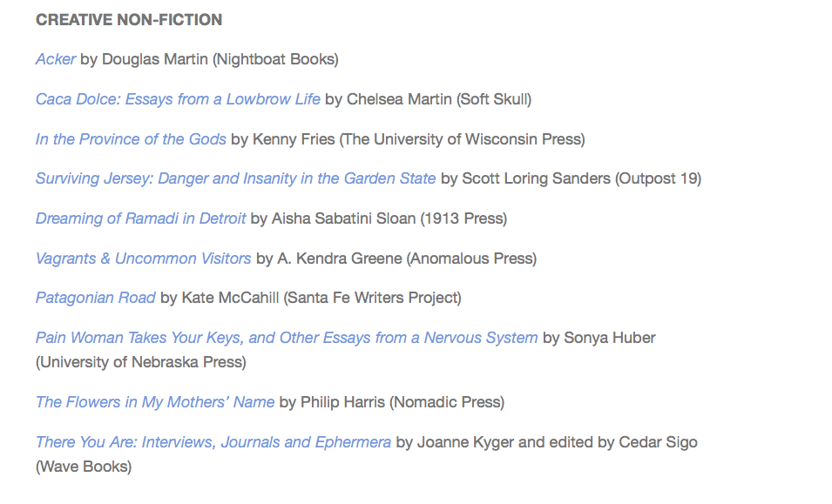
Task: Click the Scott Loring Sanders (Outpost 19) text
Action: 582,178
